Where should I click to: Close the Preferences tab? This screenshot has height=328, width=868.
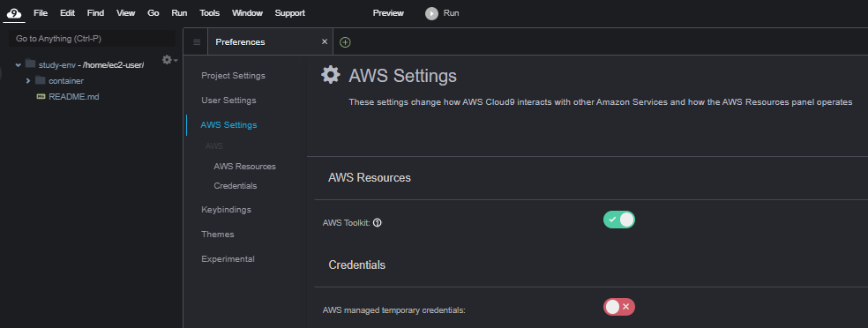click(x=325, y=42)
